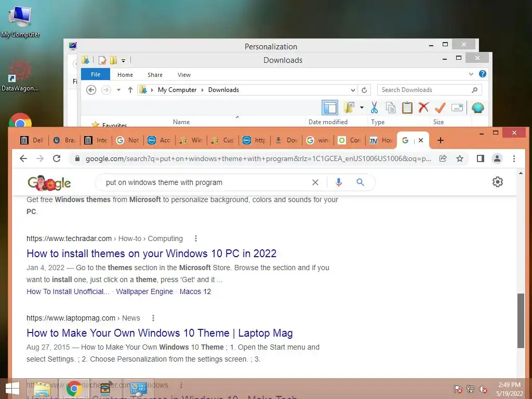The height and width of the screenshot is (399, 532).
Task: Switch to the 'Dov' downloads tab
Action: click(x=286, y=140)
